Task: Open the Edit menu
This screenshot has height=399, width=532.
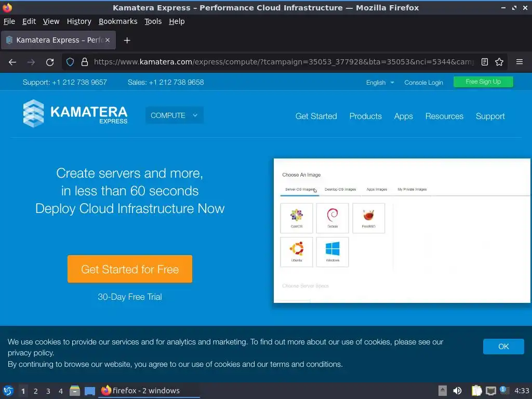Action: [29, 21]
